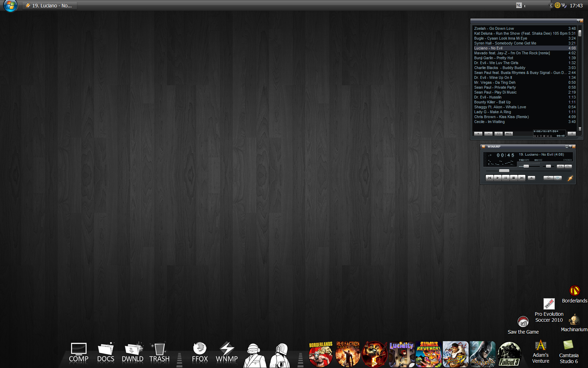Launch Winamp via WNMP dock icon
The height and width of the screenshot is (368, 588).
227,353
